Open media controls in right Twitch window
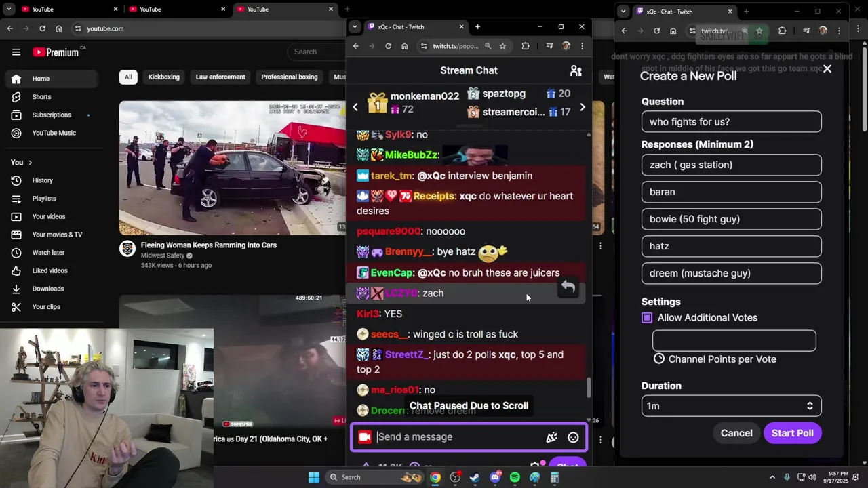The width and height of the screenshot is (868, 488). click(x=806, y=30)
